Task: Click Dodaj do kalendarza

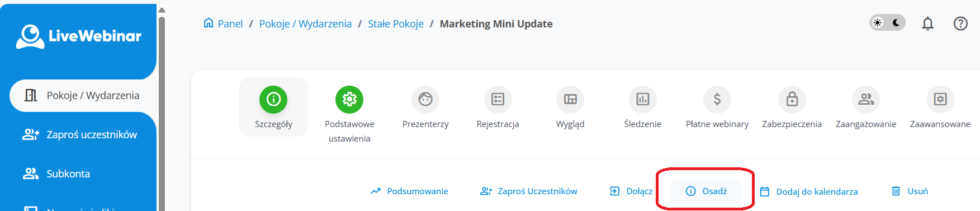Action: (809, 191)
